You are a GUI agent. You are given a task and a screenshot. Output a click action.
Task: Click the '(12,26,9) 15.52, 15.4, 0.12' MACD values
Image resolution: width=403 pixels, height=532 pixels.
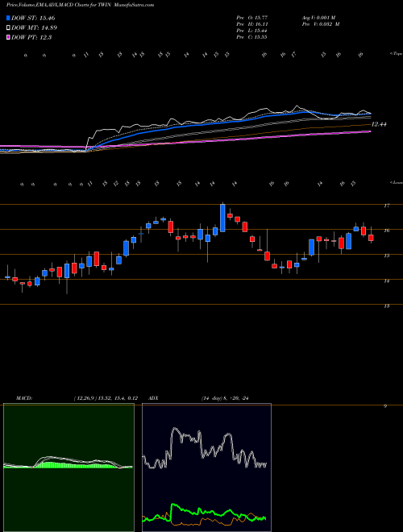[x=105, y=398]
